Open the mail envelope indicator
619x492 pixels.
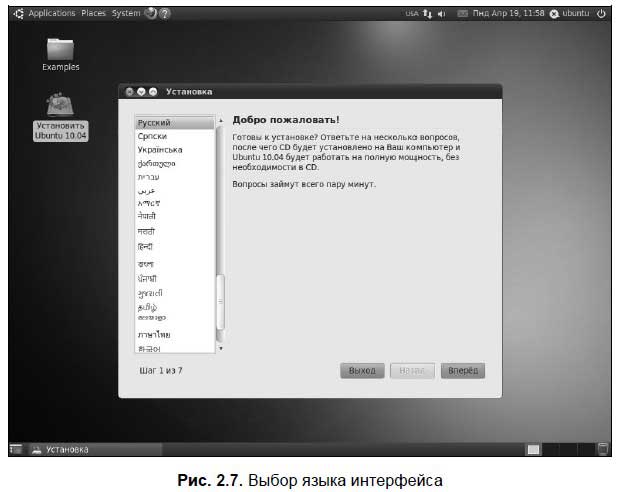pyautogui.click(x=462, y=14)
